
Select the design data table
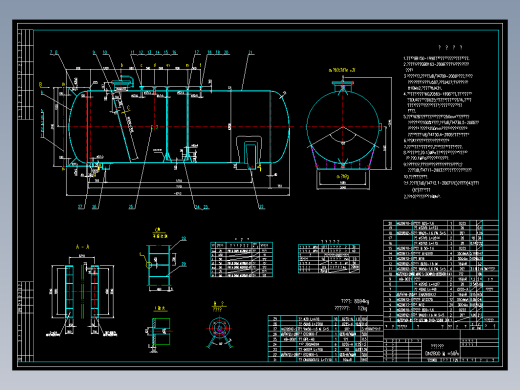tap(329, 259)
